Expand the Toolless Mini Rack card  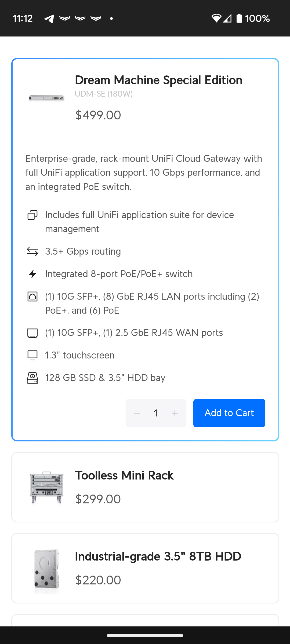[x=145, y=487]
